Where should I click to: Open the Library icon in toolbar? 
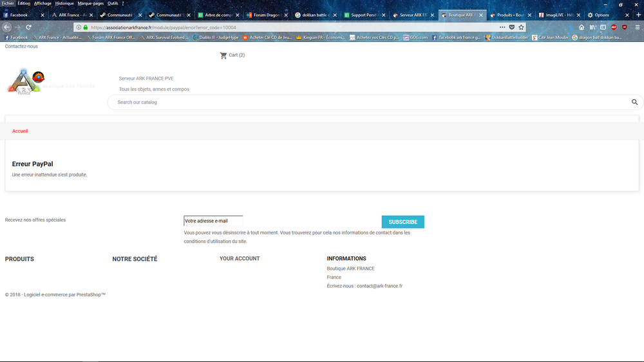[592, 27]
